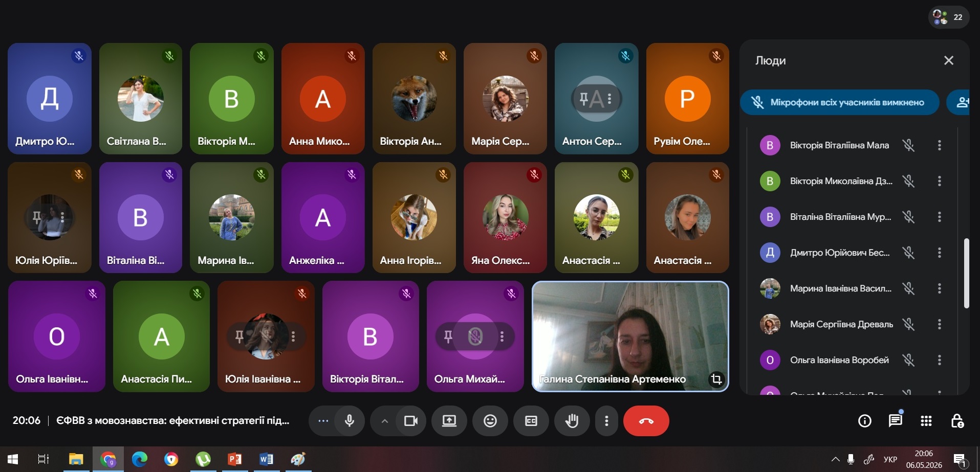The height and width of the screenshot is (472, 980).
Task: Open meeting details info icon
Action: pos(865,421)
